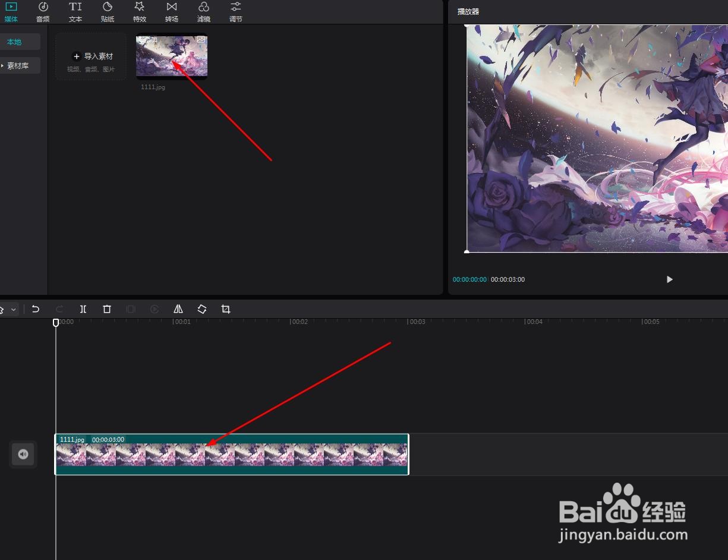Open the 媒体 media tab
728x560 pixels.
[11, 12]
